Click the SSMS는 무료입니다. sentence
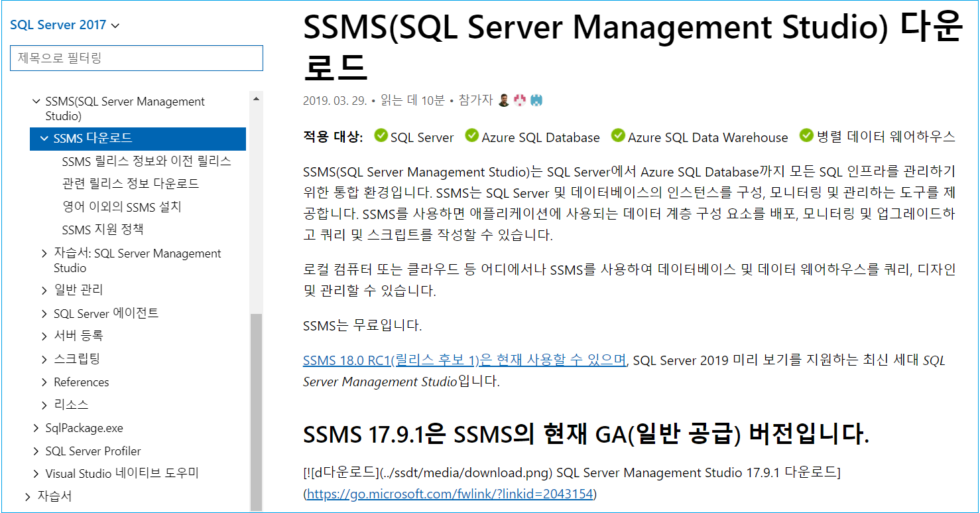The height and width of the screenshot is (513, 980). pyautogui.click(x=362, y=326)
